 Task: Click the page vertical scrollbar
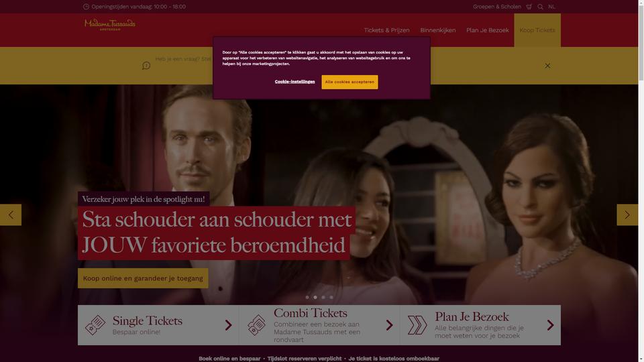(641, 181)
